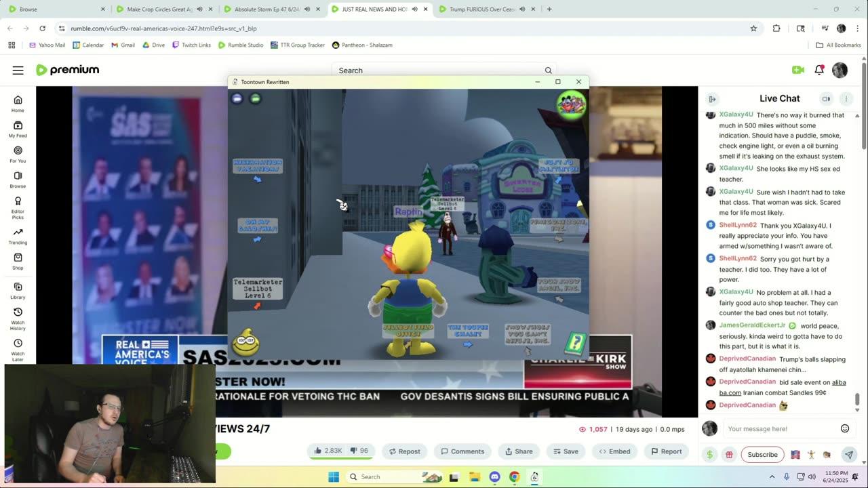Viewport: 868px width, 488px height.
Task: Report the video
Action: point(666,451)
